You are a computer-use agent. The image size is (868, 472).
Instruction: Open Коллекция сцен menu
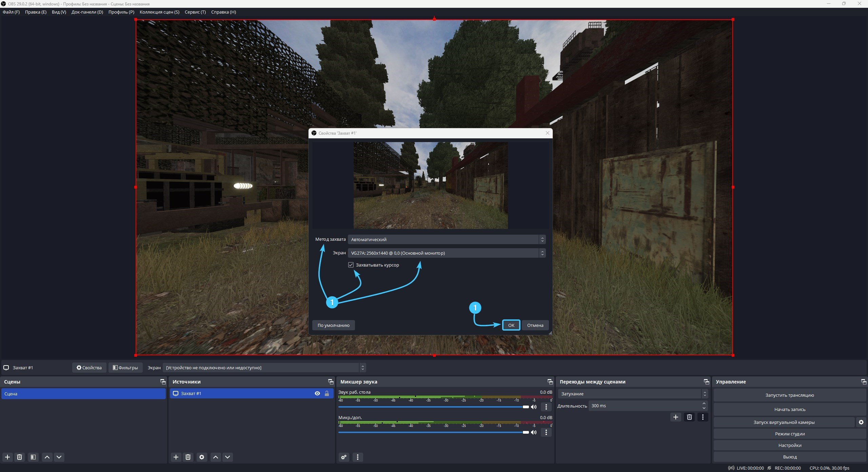click(159, 12)
